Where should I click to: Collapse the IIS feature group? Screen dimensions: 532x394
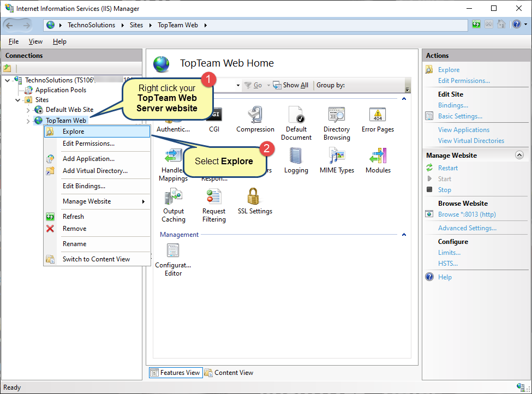[x=404, y=99]
